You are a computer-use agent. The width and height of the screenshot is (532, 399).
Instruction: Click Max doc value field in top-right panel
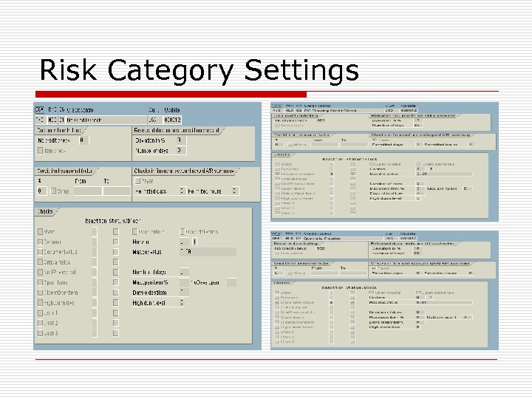[x=444, y=174]
